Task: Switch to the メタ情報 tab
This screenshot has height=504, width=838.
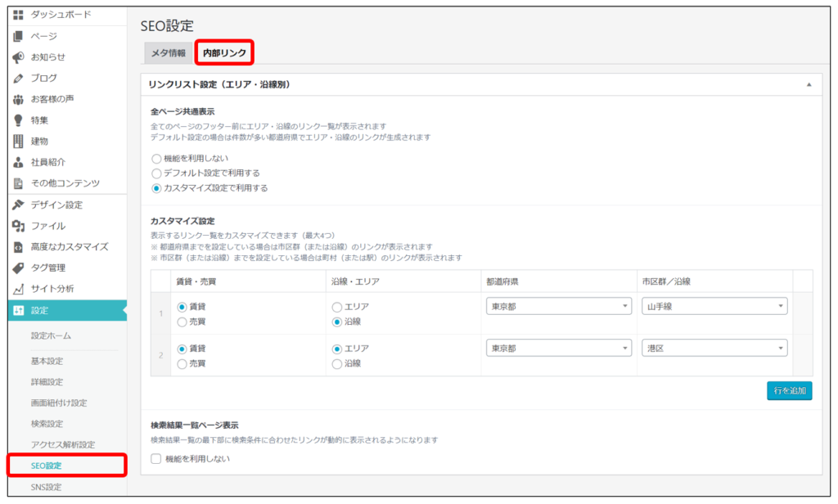Action: tap(169, 53)
